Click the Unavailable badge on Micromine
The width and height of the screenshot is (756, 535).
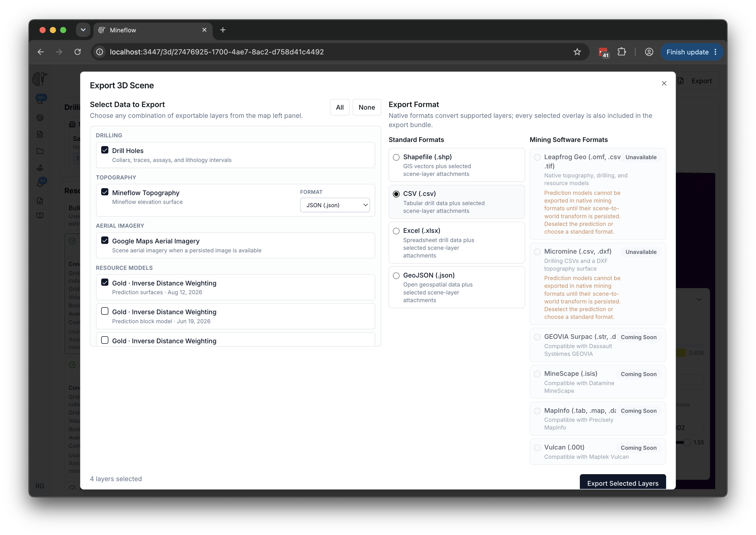click(x=641, y=252)
